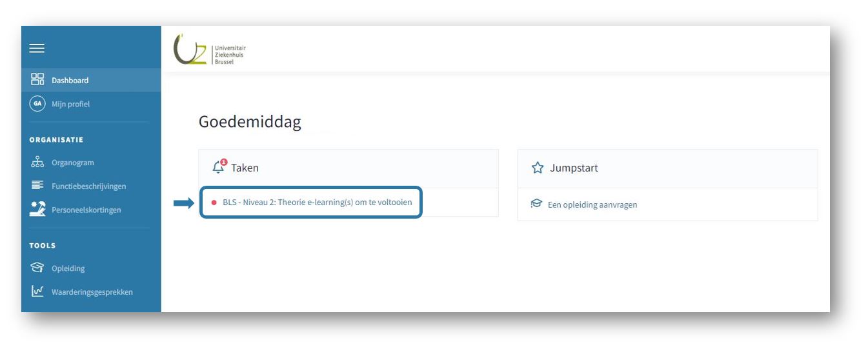
Task: Click the Organogram hierarchy icon
Action: tap(37, 163)
